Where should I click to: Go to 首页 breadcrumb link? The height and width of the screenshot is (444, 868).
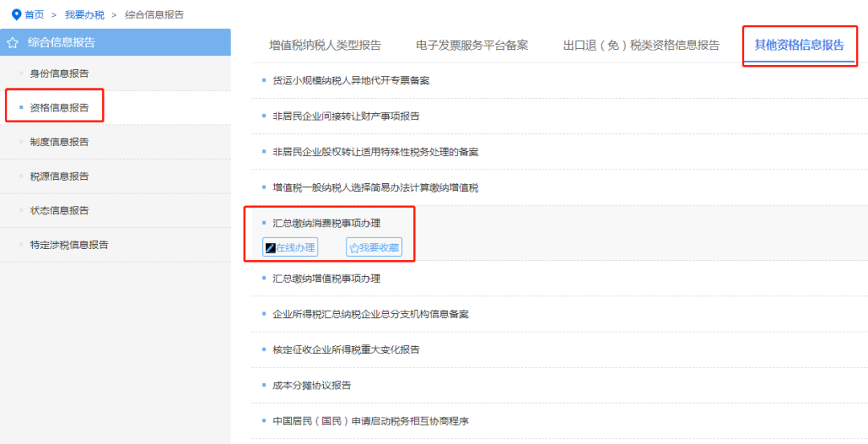[x=35, y=15]
